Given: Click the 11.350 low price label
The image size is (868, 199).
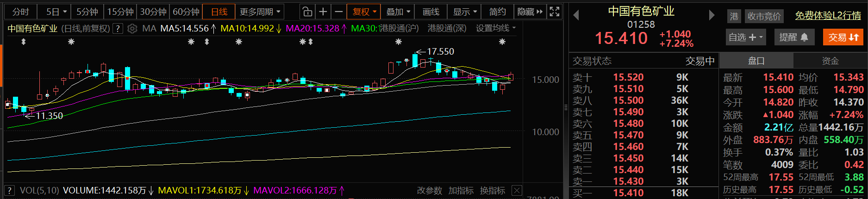Looking at the screenshot, I should tap(50, 116).
